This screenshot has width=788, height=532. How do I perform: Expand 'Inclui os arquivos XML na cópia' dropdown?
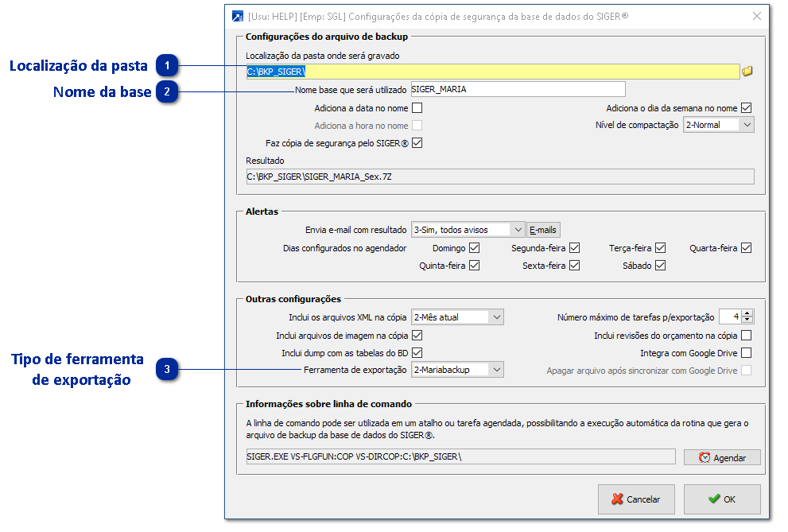pyautogui.click(x=496, y=317)
